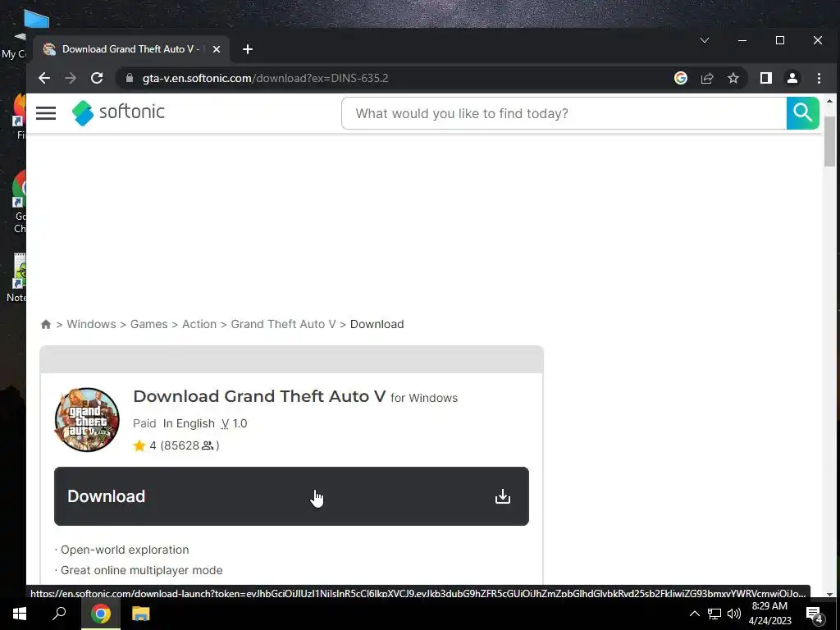
Task: Click the Chrome taskbar icon
Action: [101, 614]
